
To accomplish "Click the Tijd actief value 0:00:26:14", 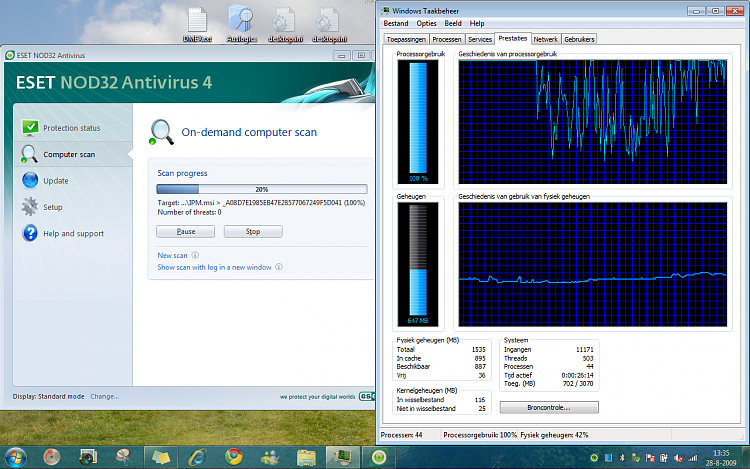I will pos(577,375).
